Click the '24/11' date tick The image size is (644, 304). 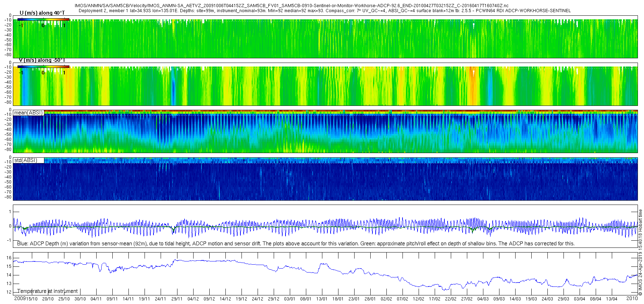(161, 299)
